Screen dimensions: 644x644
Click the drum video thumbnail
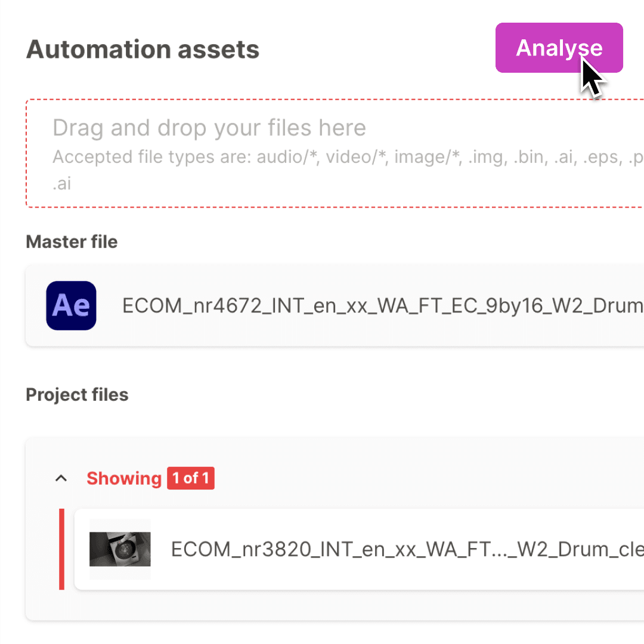click(x=120, y=549)
